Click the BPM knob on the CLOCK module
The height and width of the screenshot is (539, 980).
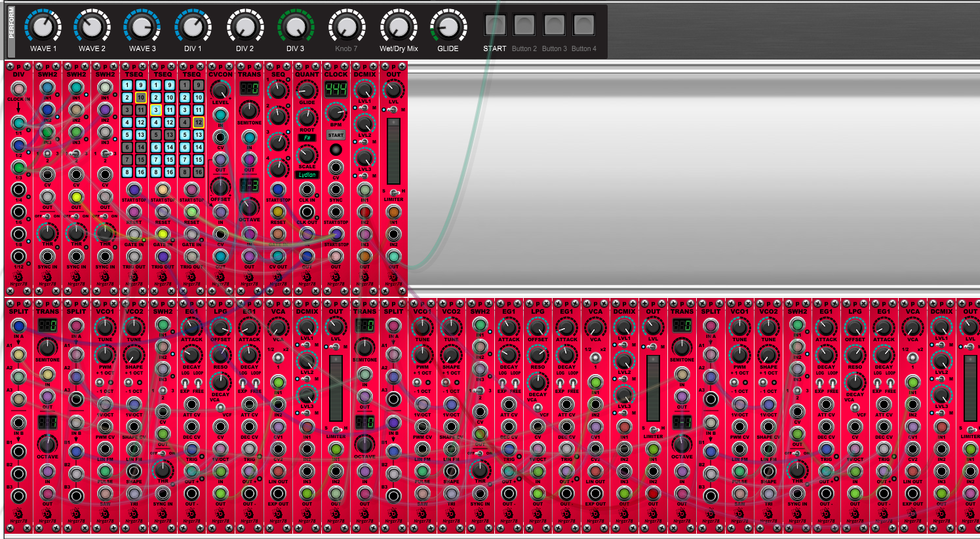[x=336, y=112]
